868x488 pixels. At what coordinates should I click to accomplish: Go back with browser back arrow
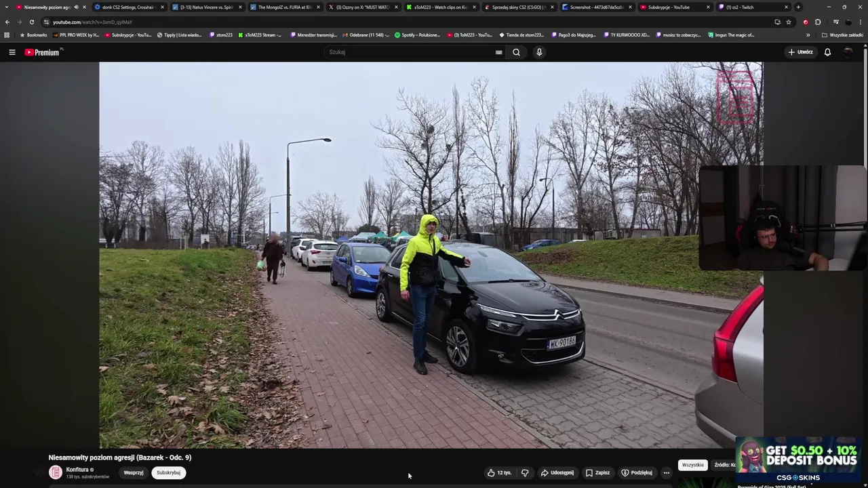pyautogui.click(x=7, y=22)
